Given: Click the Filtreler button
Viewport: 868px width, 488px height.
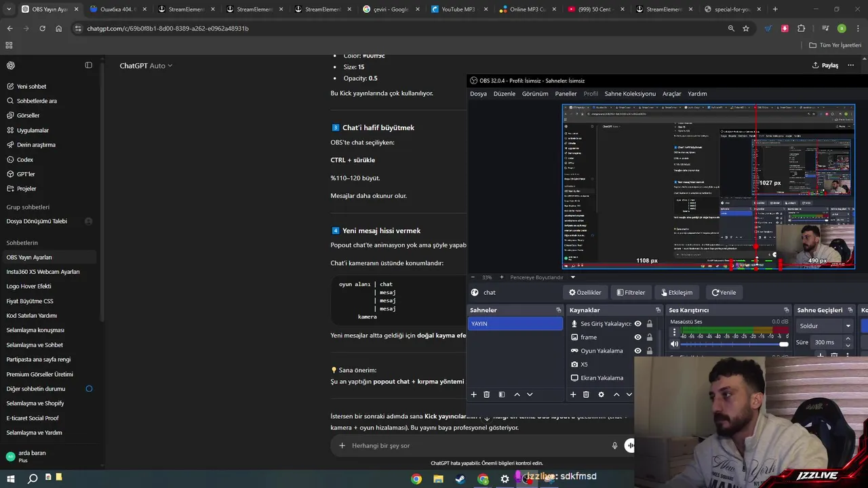Looking at the screenshot, I should click(x=631, y=292).
